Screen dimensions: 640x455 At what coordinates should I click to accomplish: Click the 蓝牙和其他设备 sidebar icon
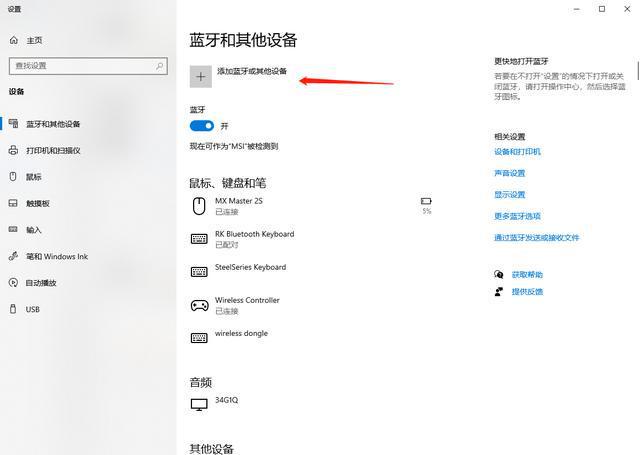point(13,123)
